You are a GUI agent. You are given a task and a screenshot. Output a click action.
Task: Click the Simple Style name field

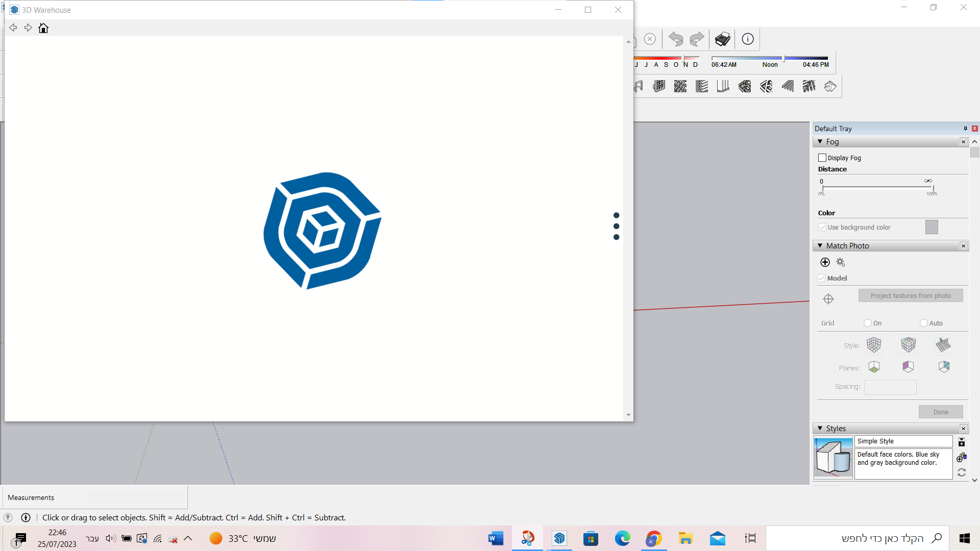(903, 441)
